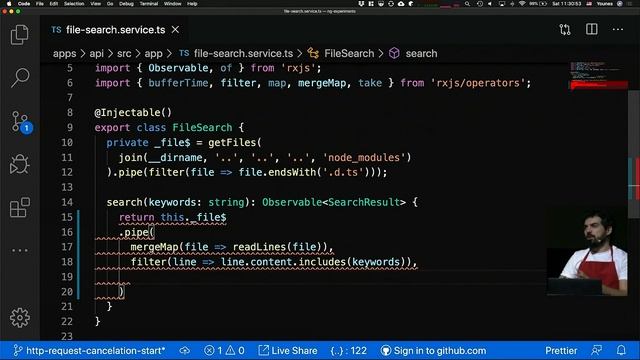Click the SearchResult type on line 14
Image resolution: width=640 pixels, height=360 pixels.
(x=364, y=202)
